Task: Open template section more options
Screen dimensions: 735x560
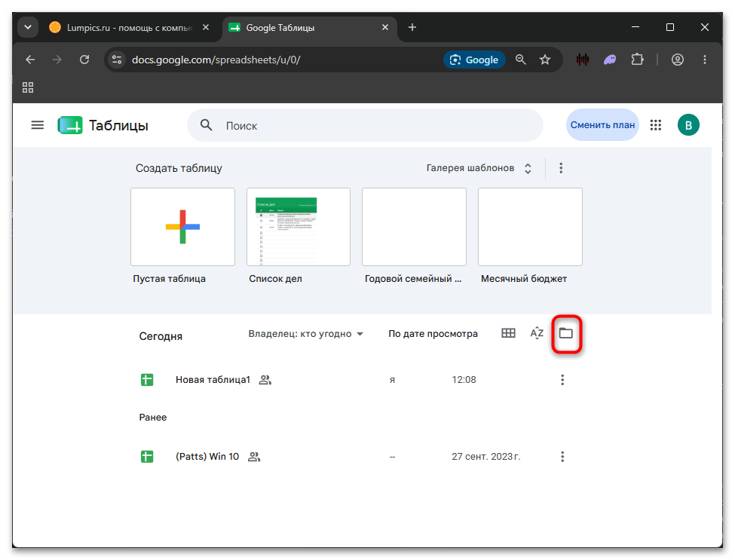Action: pyautogui.click(x=561, y=168)
